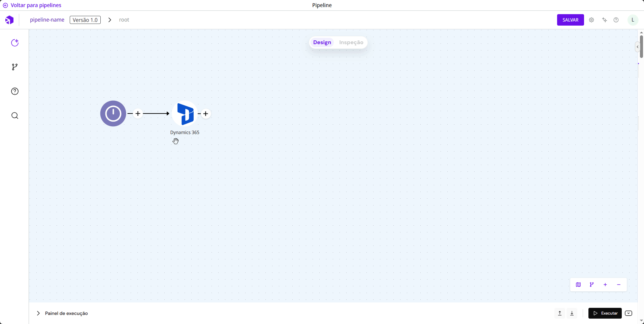Switch to Inspeção mode
Screen dimensions: 644x324
click(x=351, y=42)
